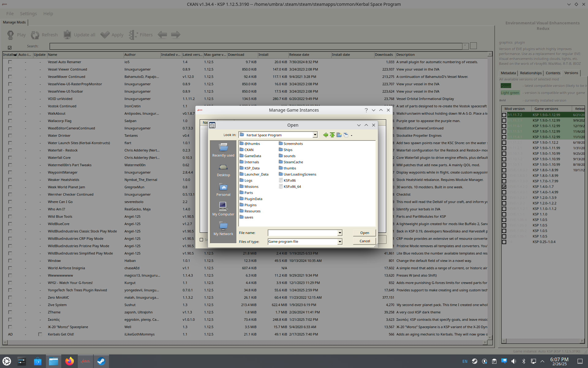Select the Ships folder
Image resolution: width=588 pixels, height=368 pixels.
(285, 150)
